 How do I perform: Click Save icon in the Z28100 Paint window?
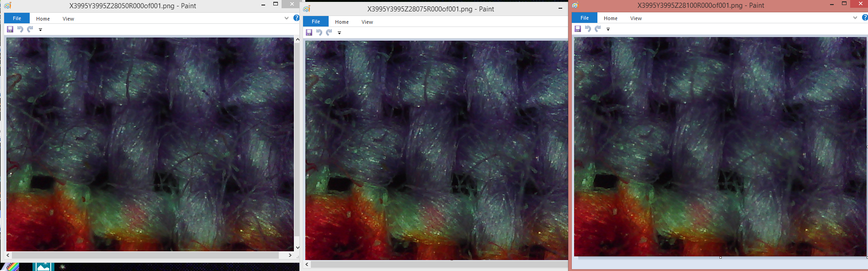pos(578,29)
